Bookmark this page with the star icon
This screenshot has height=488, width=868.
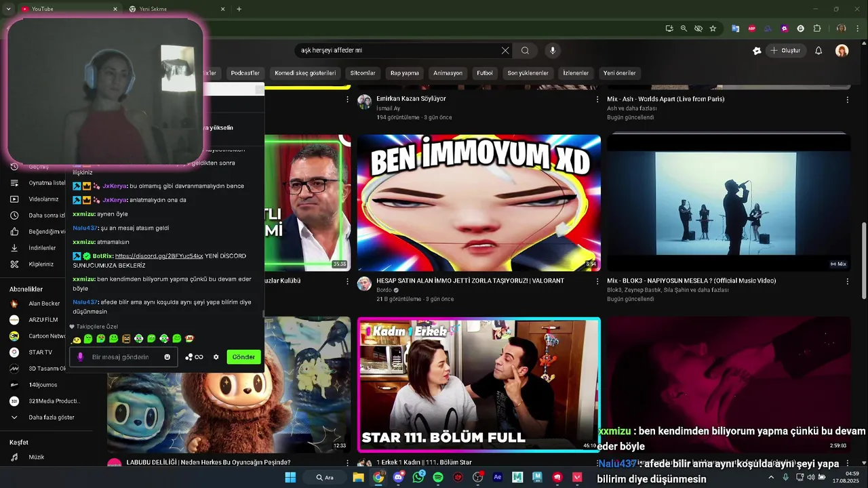pos(713,28)
